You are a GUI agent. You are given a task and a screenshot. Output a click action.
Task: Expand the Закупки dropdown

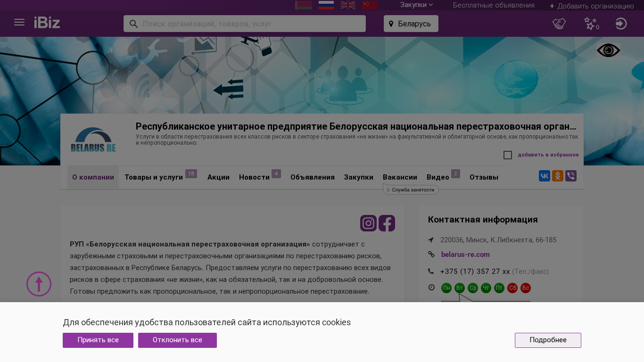pyautogui.click(x=416, y=5)
